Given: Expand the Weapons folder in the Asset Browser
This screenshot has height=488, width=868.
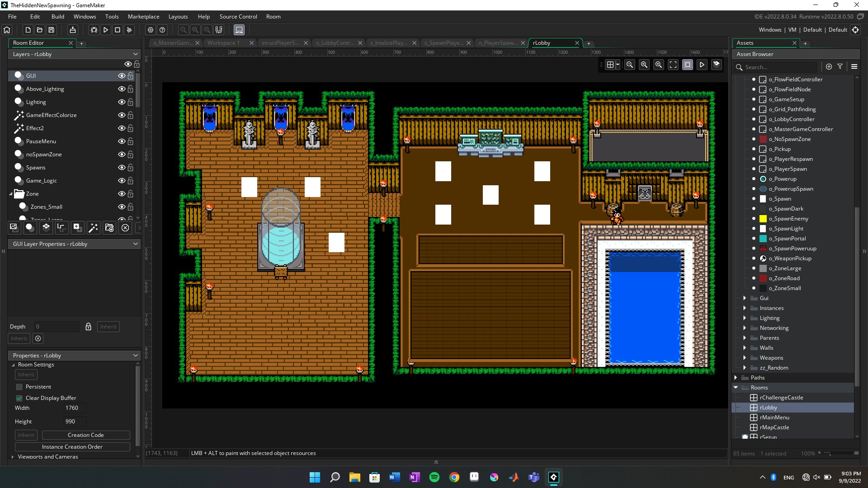Looking at the screenshot, I should (x=744, y=357).
